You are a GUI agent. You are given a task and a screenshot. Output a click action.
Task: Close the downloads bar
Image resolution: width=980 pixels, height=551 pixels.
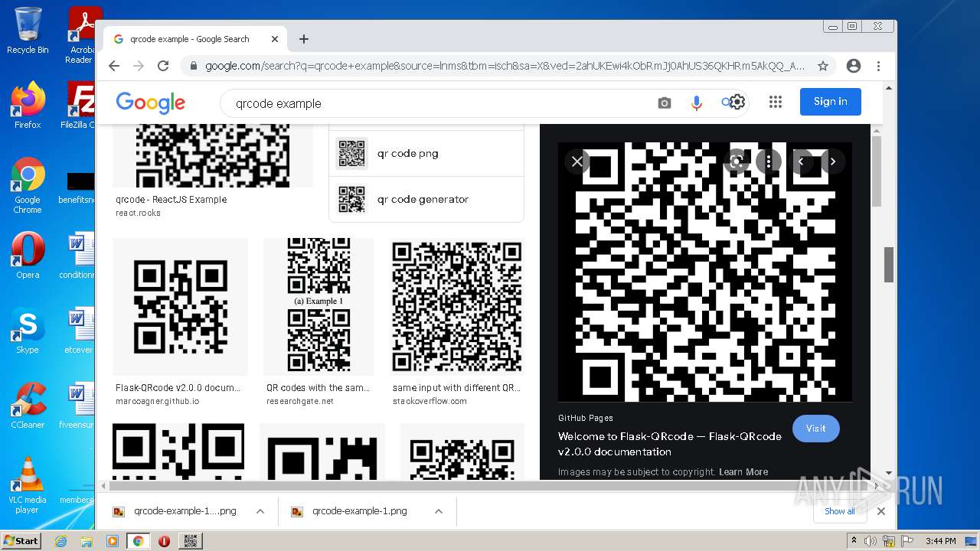(881, 511)
